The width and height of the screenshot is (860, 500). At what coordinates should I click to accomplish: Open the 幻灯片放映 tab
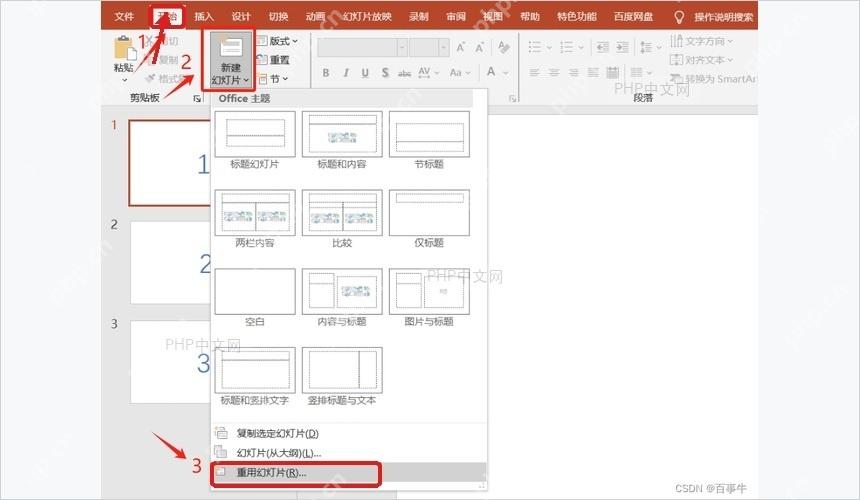367,16
